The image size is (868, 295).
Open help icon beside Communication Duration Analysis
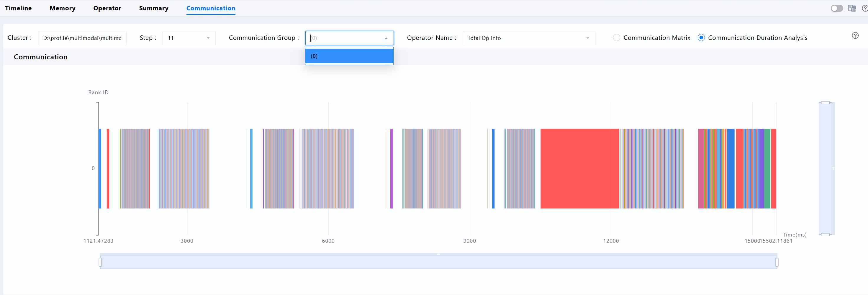click(855, 35)
